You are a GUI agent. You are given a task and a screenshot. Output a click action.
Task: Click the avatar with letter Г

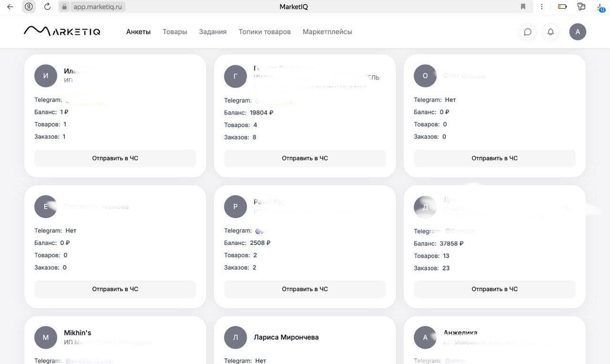tap(235, 76)
